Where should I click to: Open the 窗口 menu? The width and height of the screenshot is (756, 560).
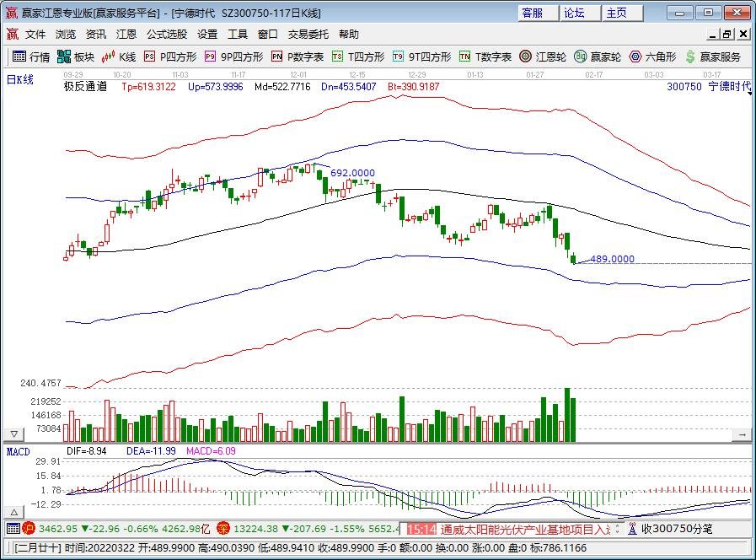(267, 35)
